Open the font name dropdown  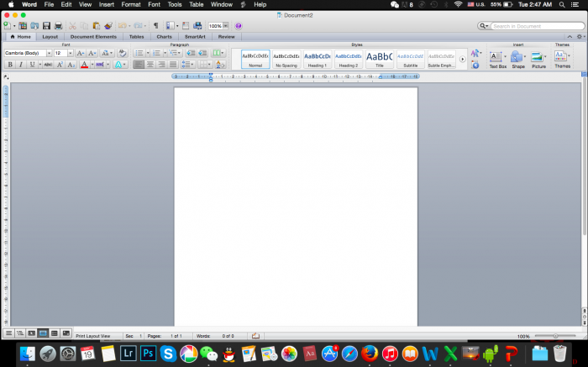(x=49, y=53)
